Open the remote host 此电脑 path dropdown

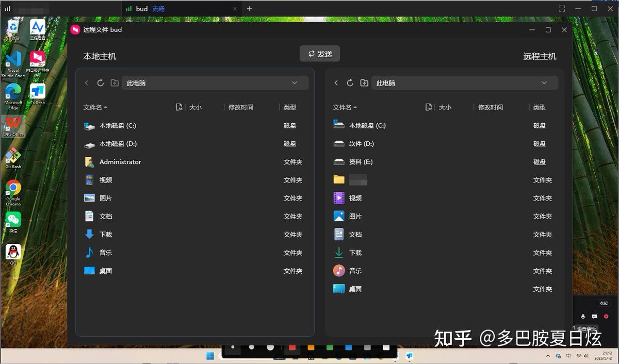[465, 83]
